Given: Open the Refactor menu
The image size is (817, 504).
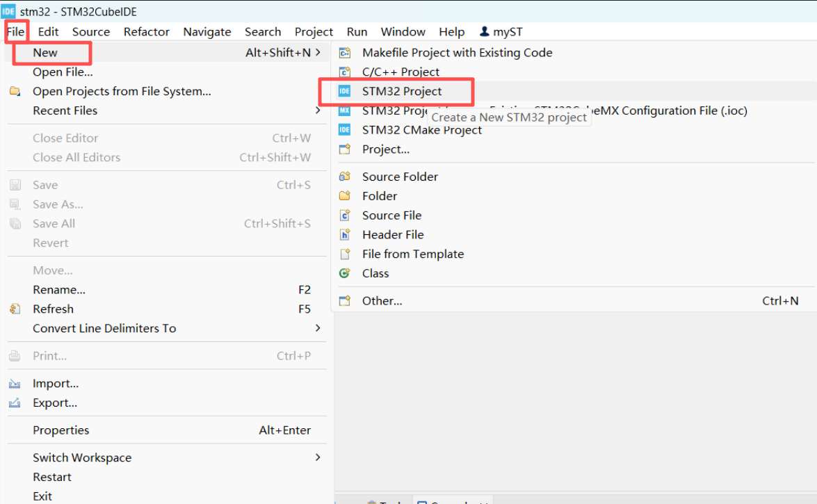Looking at the screenshot, I should click(x=147, y=32).
